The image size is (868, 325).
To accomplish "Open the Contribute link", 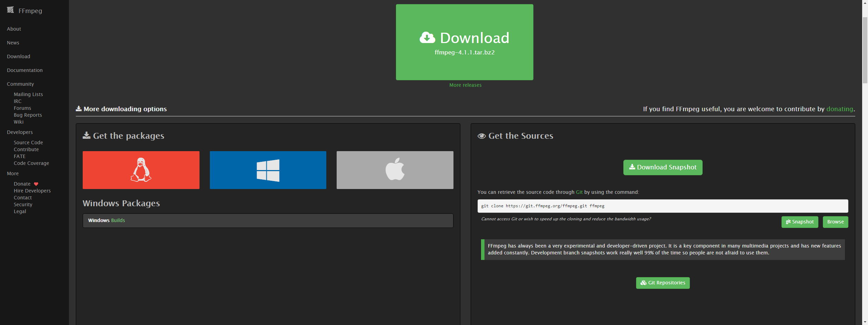I will click(26, 149).
